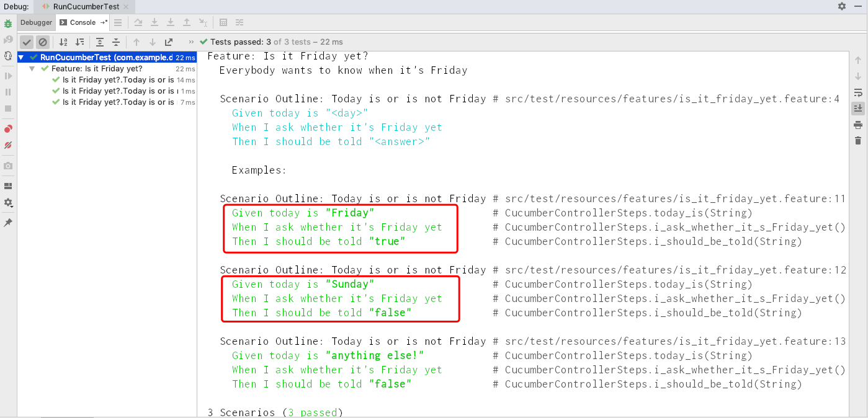This screenshot has height=418, width=868.
Task: Click console Down the Stack Trace arrow
Action: coord(858,76)
